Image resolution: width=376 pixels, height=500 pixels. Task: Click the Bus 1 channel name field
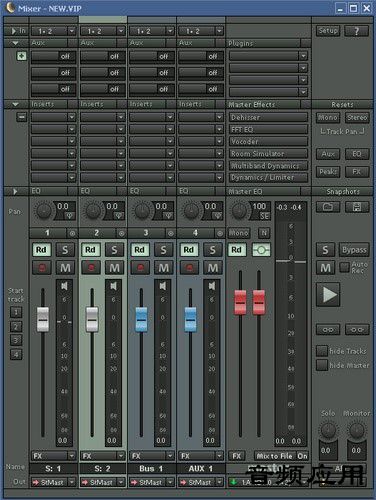point(152,468)
